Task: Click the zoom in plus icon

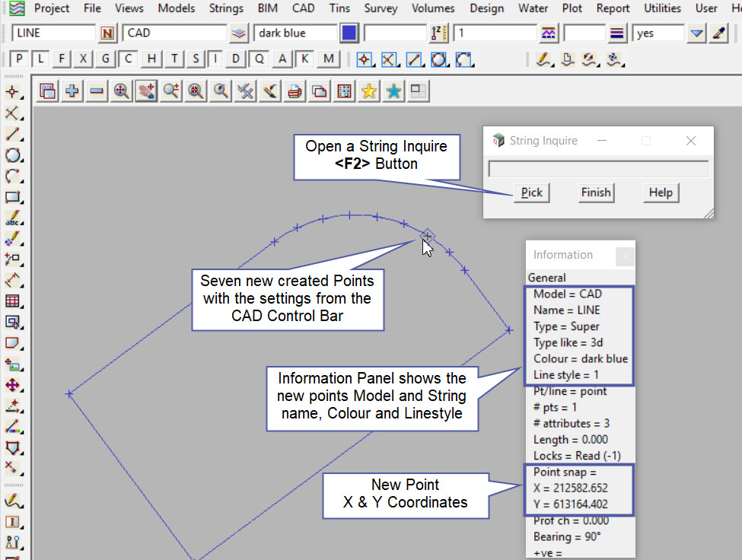Action: [x=72, y=91]
